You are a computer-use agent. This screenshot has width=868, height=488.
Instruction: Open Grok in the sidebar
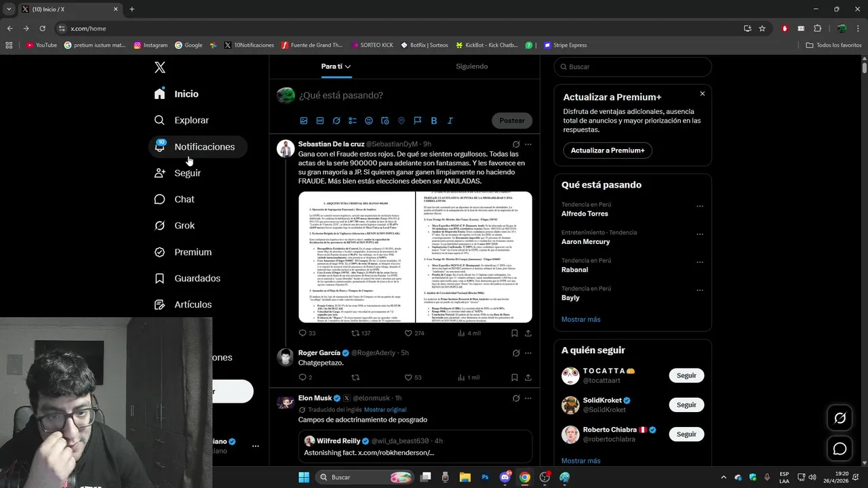175,226
